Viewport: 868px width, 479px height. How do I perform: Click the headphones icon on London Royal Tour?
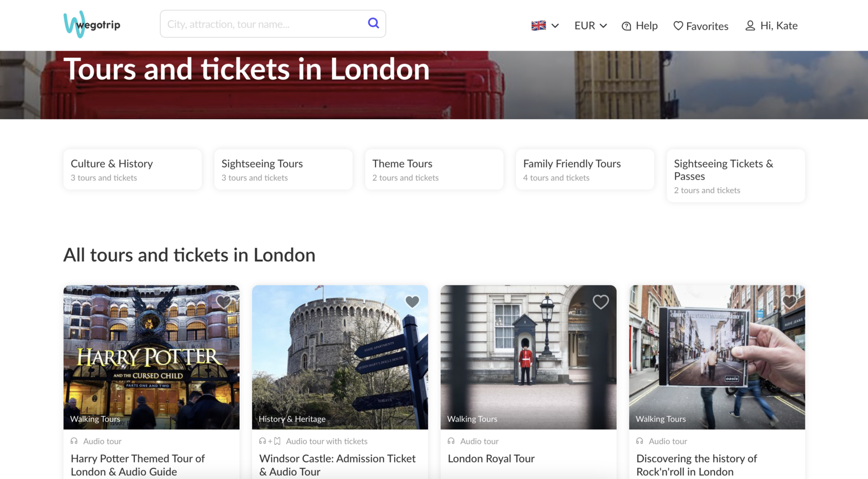[x=452, y=441]
